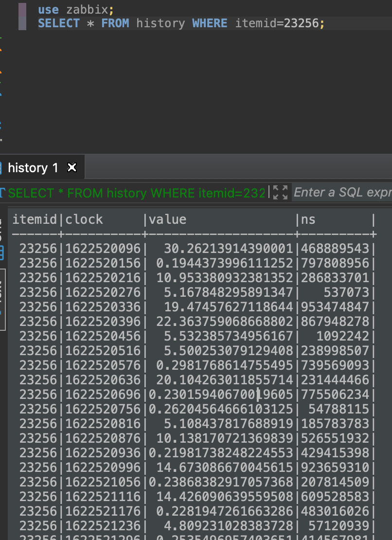Switch to the history 1 result tab
Screen dimensions: 392x540
[x=33, y=168]
